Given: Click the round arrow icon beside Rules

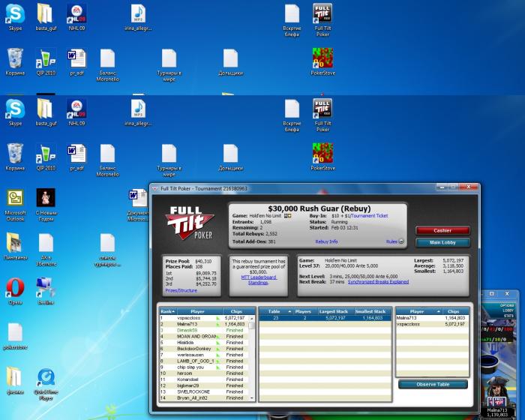Looking at the screenshot, I should pos(401,241).
